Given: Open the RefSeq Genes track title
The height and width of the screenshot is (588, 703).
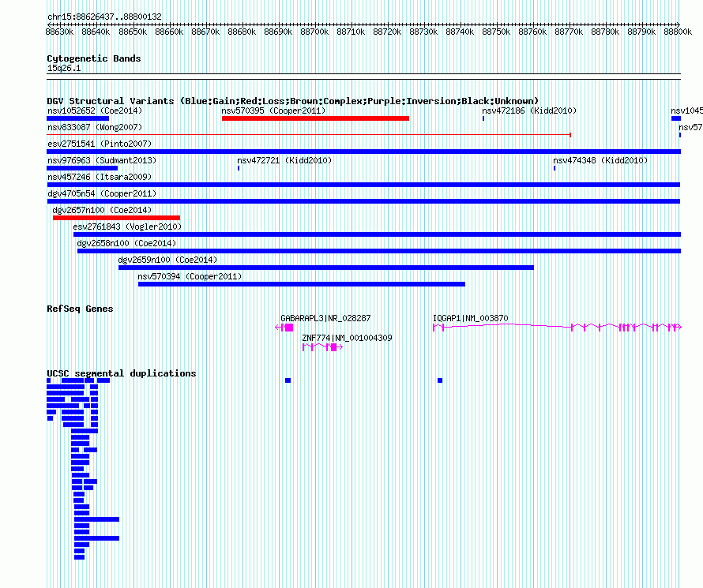Looking at the screenshot, I should pos(80,309).
